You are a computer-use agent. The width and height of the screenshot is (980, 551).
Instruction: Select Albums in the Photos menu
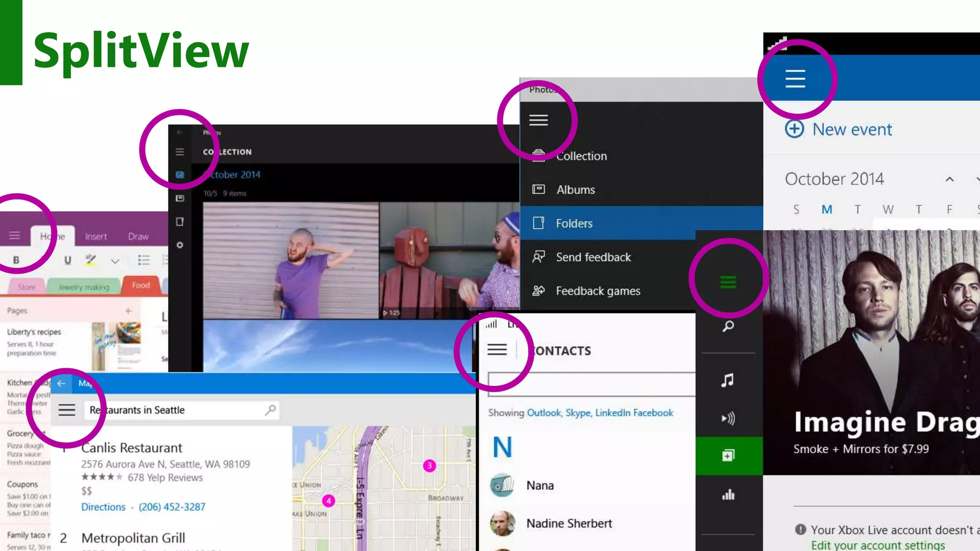click(576, 190)
